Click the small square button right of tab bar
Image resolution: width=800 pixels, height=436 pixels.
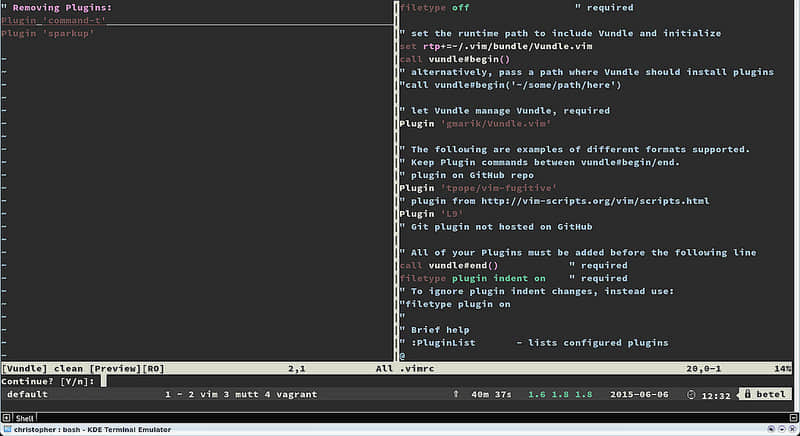(x=793, y=417)
